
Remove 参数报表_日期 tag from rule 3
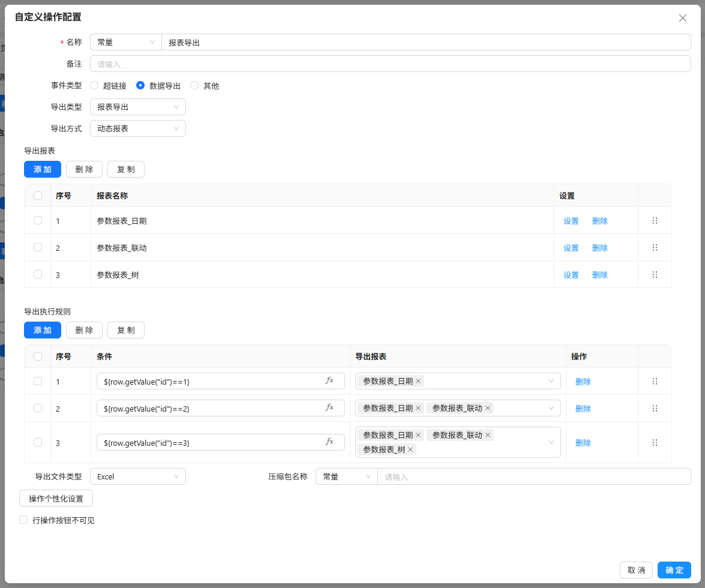click(418, 435)
